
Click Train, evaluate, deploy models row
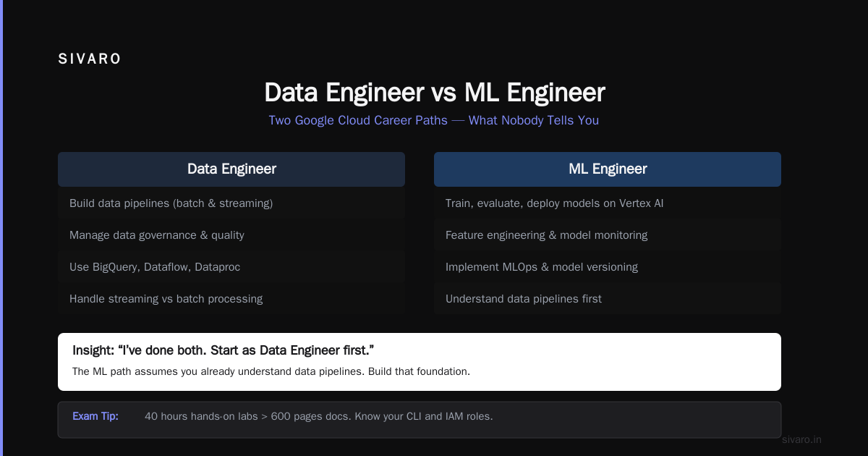click(x=608, y=203)
